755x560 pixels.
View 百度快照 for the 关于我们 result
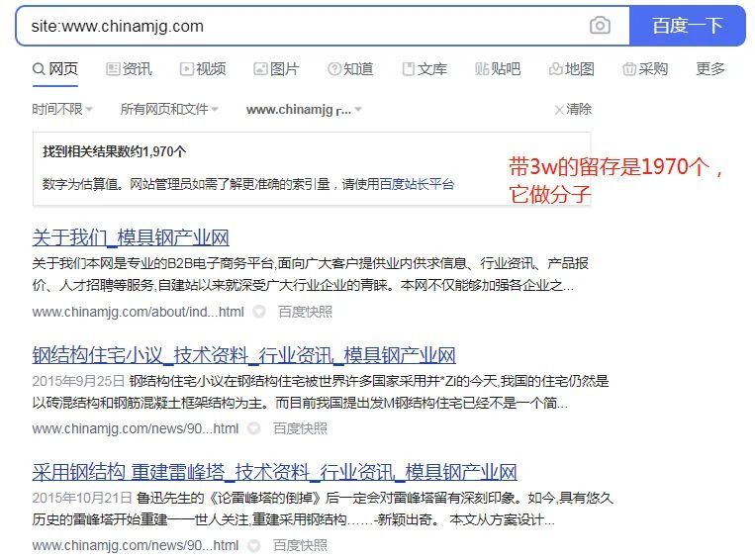[306, 312]
